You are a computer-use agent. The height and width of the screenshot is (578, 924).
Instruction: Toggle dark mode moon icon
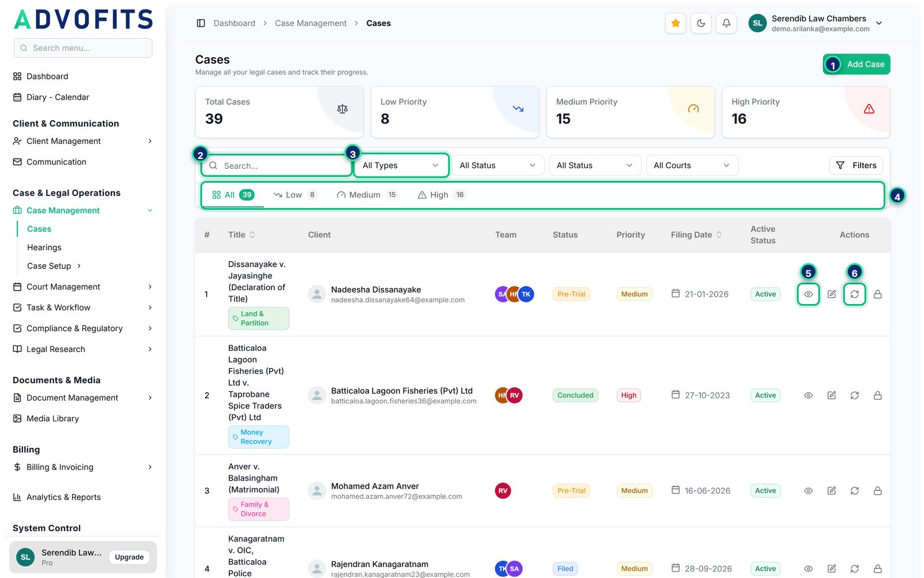701,23
